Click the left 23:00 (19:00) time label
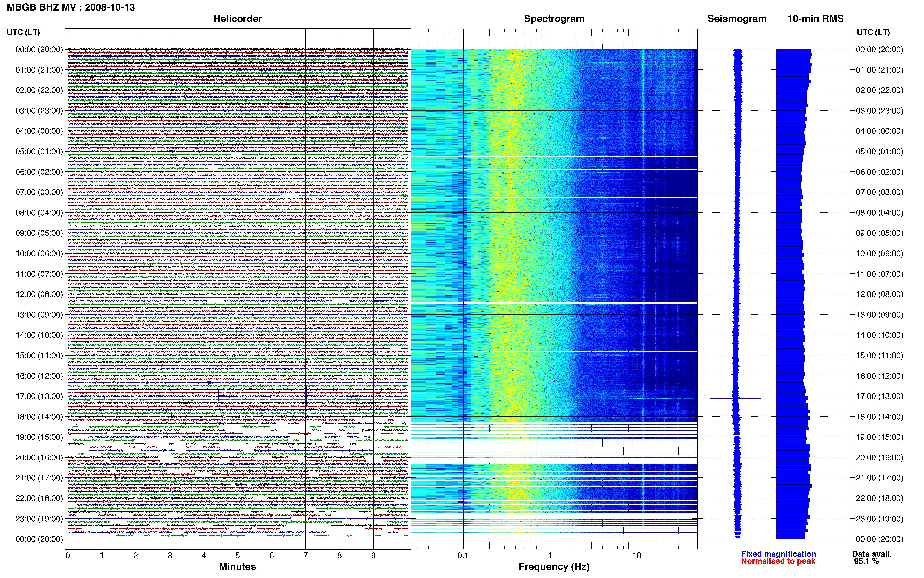Viewport: 924px width, 578px height. click(x=39, y=519)
